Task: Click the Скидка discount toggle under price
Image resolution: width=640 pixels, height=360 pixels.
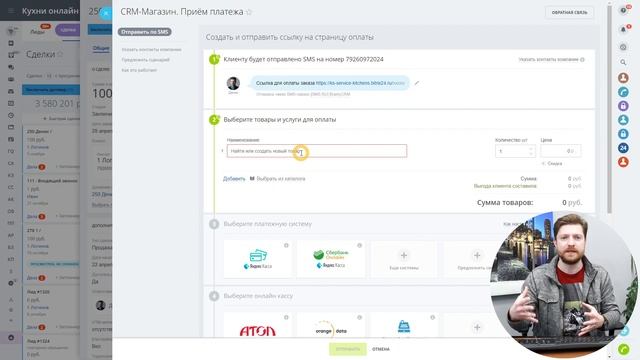Action: click(552, 163)
